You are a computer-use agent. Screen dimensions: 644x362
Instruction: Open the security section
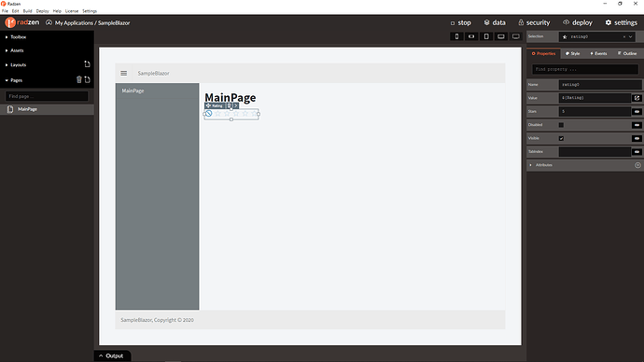pos(534,22)
